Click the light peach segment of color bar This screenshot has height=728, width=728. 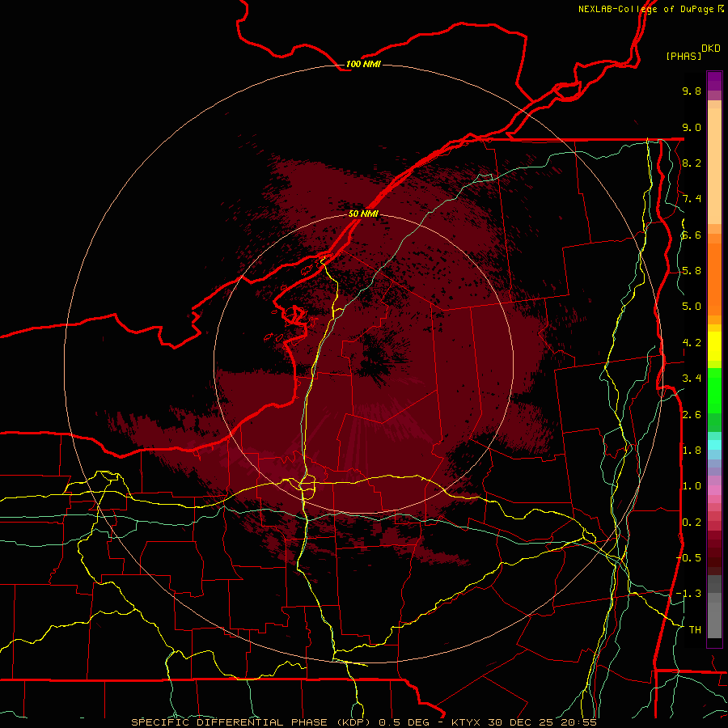click(x=714, y=167)
